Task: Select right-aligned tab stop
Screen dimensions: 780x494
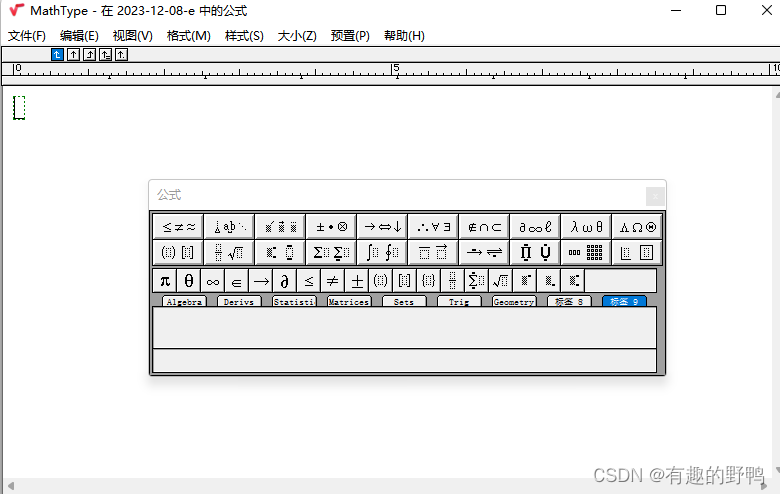Action: tap(89, 54)
